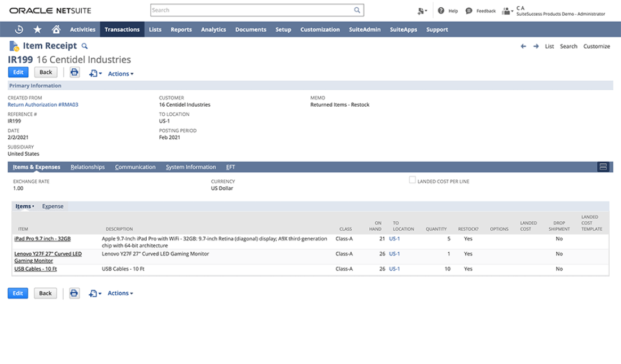This screenshot has height=364, width=621.
Task: Click the quick search magnifier beside Item Receipt
Action: point(84,46)
